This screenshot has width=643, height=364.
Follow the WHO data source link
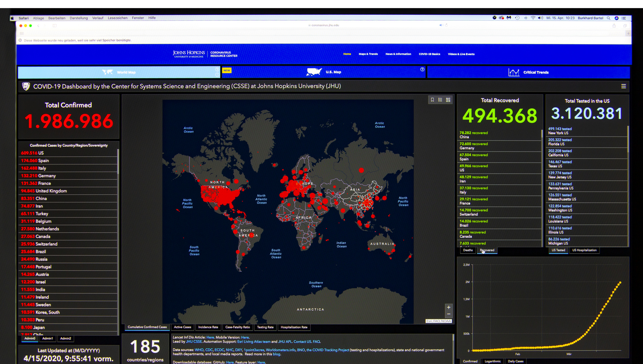pos(199,350)
